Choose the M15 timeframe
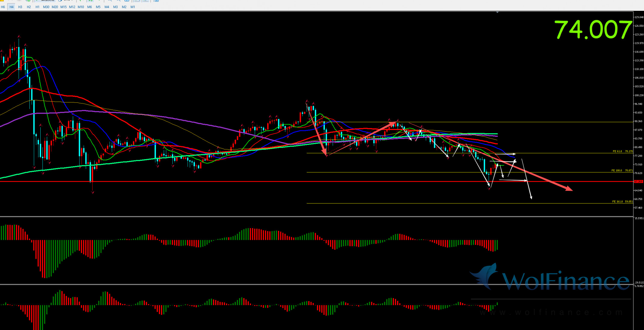Viewport: 644px width, 330px height. click(x=63, y=7)
